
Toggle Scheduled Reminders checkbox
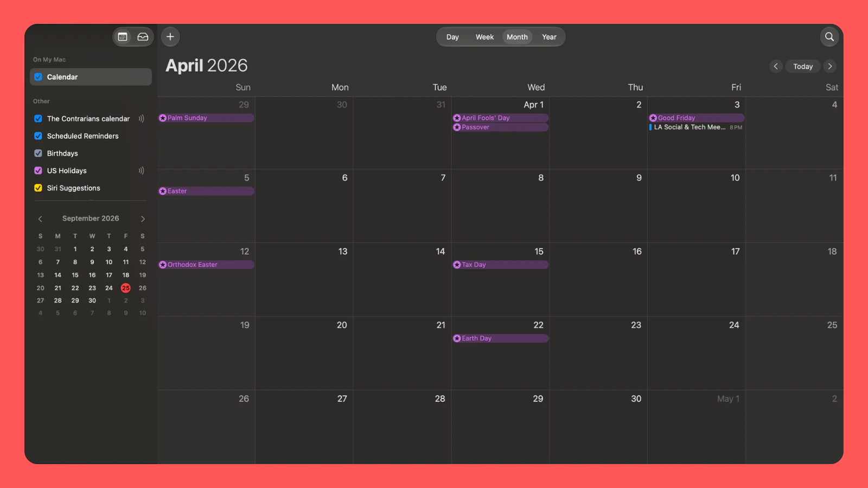pyautogui.click(x=39, y=136)
